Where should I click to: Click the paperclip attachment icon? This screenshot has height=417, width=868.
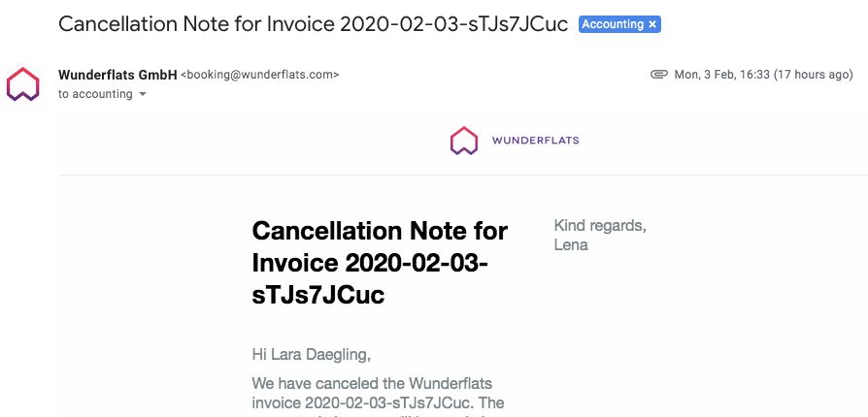pyautogui.click(x=658, y=74)
